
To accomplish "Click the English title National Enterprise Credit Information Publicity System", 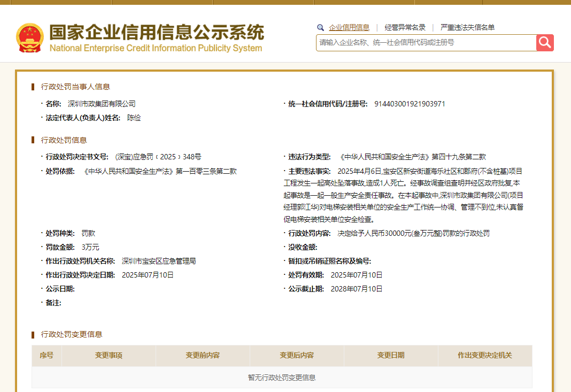I will click(156, 48).
